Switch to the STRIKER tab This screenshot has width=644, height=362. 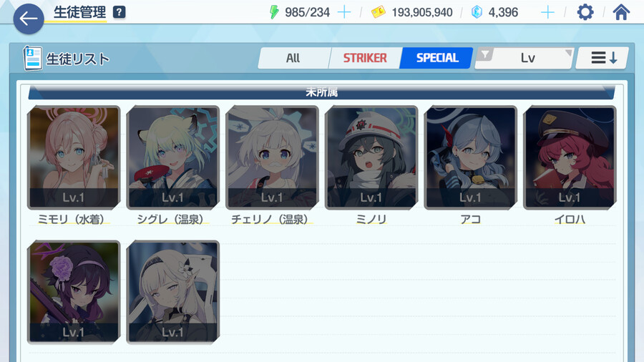[x=365, y=58]
